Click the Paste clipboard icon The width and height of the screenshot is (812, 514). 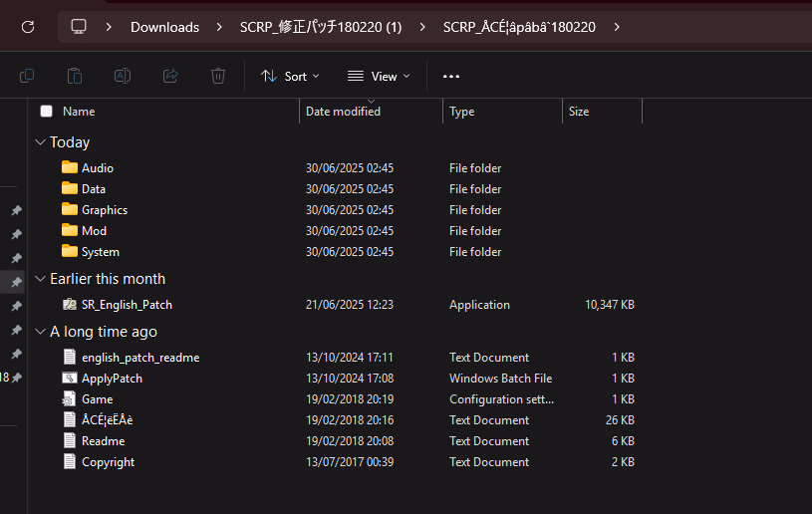pyautogui.click(x=75, y=76)
